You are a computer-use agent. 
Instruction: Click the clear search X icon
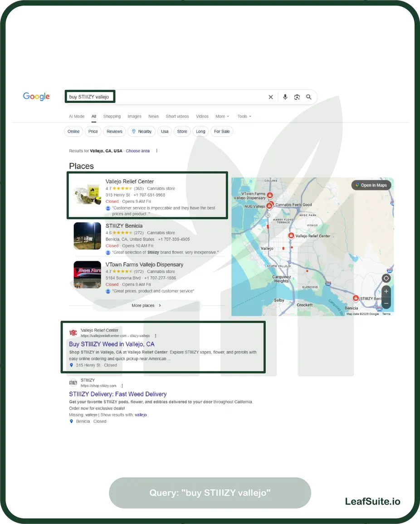click(x=271, y=97)
